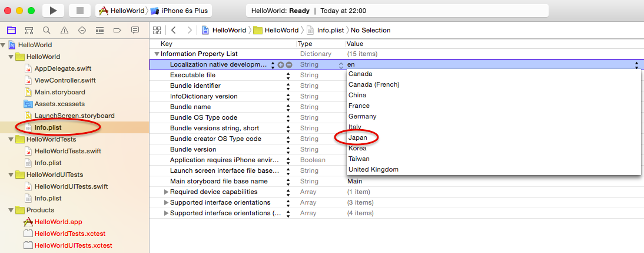Choose Taiwan from the region list
The height and width of the screenshot is (253, 644).
tap(359, 159)
